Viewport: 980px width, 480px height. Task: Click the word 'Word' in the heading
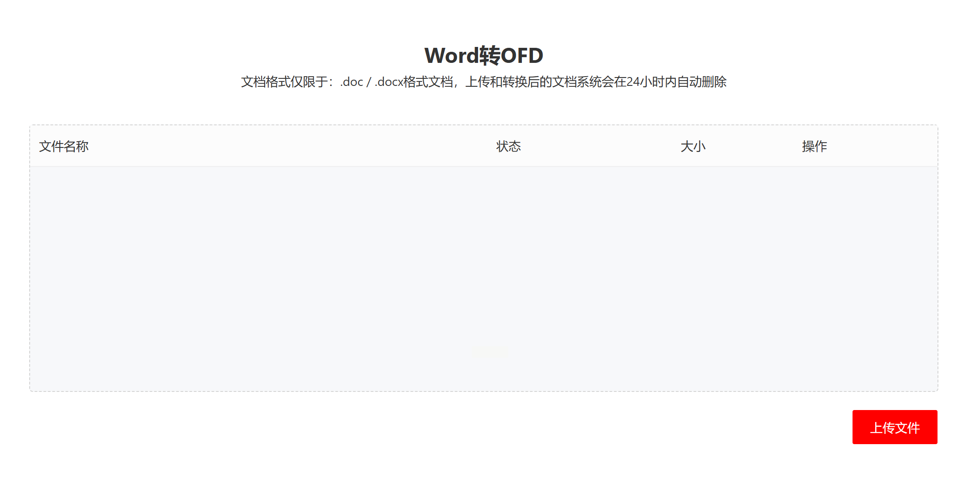[451, 56]
